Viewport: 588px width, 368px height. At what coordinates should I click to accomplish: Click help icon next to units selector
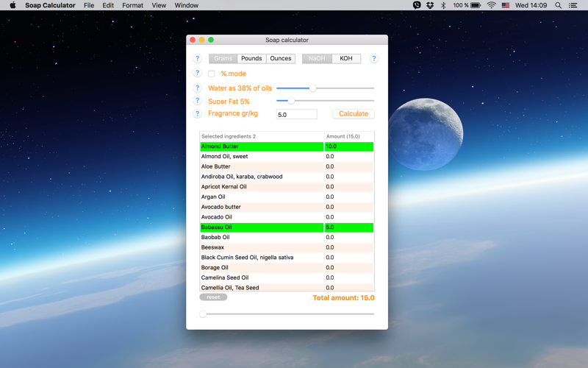pos(197,59)
